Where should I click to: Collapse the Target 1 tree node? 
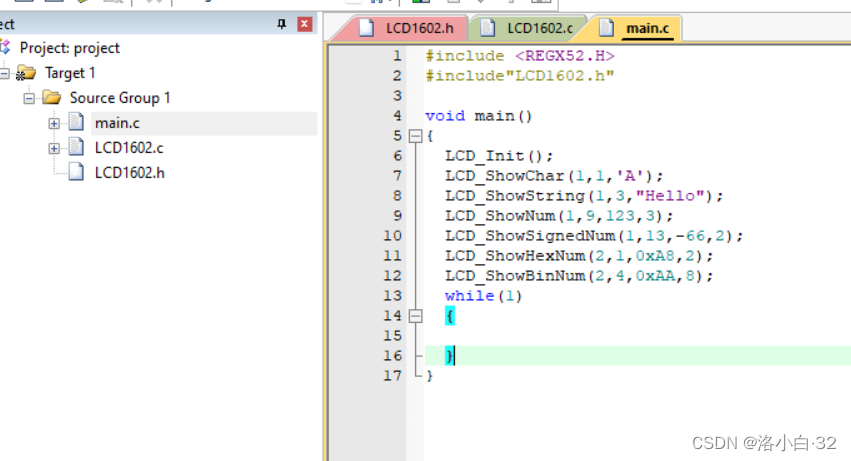(x=4, y=73)
